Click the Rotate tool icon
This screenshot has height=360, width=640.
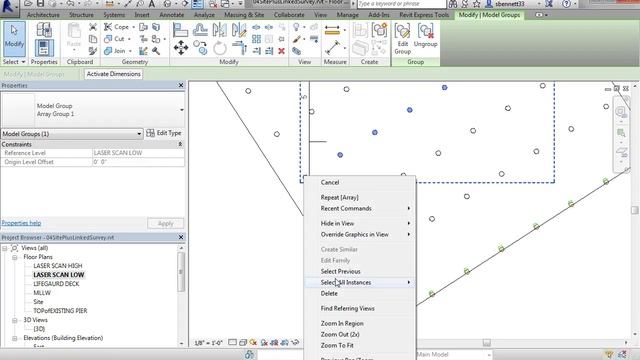[x=220, y=48]
